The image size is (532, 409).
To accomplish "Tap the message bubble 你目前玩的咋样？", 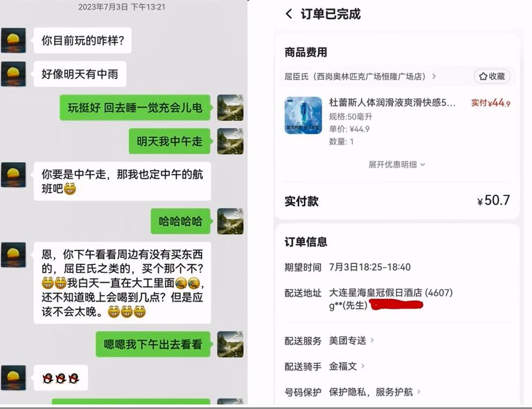I will pos(82,40).
